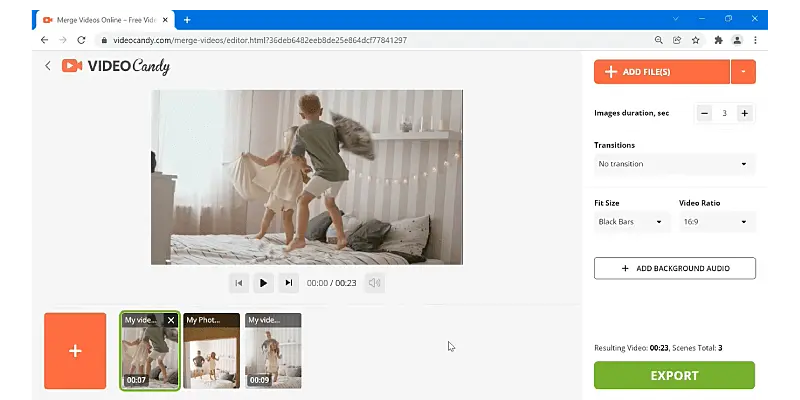Viewport: 800px width, 400px height.
Task: Open the Transitions dropdown
Action: pyautogui.click(x=674, y=164)
